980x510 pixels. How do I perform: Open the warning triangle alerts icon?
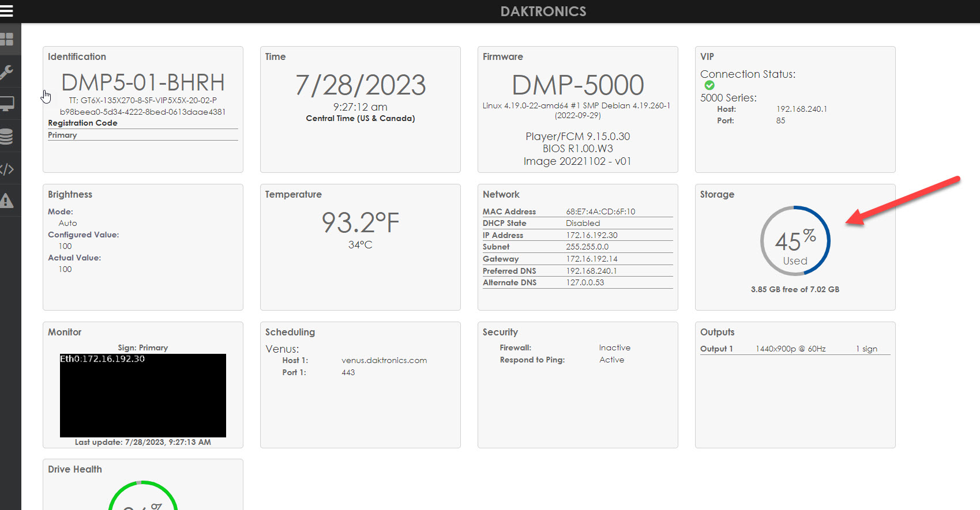pos(7,201)
